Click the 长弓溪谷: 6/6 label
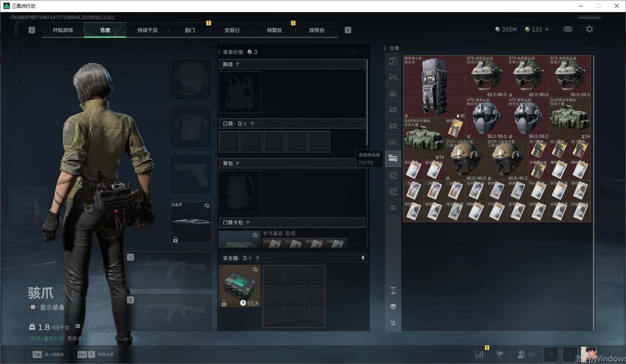 279,234
